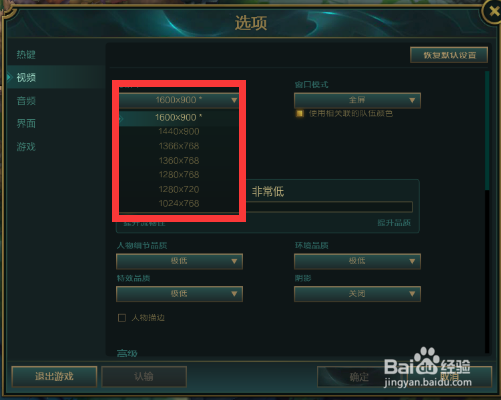Open the 特效品质 dropdown arrow
Screen dimensions: 501x400
pos(234,294)
